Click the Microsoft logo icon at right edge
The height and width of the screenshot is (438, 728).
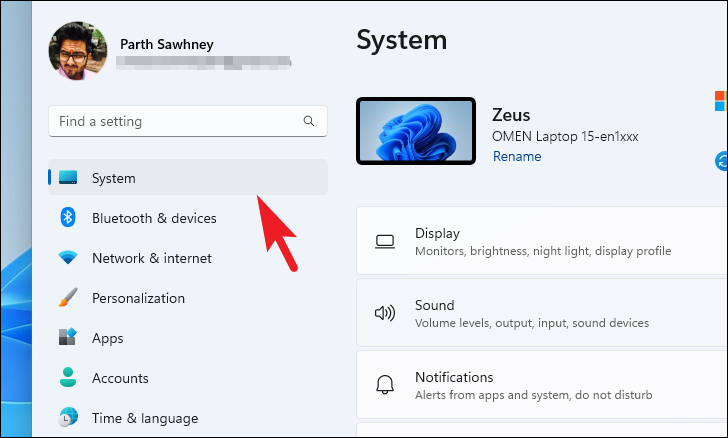(x=721, y=101)
